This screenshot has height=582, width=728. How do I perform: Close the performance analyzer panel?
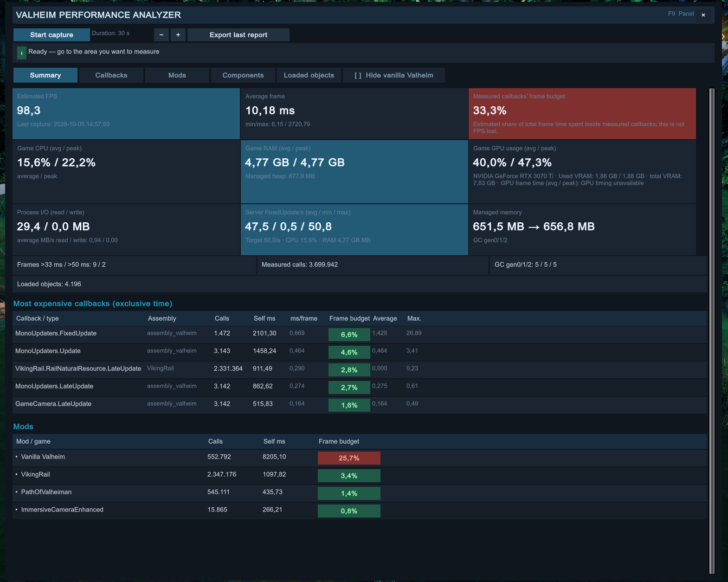coord(703,15)
